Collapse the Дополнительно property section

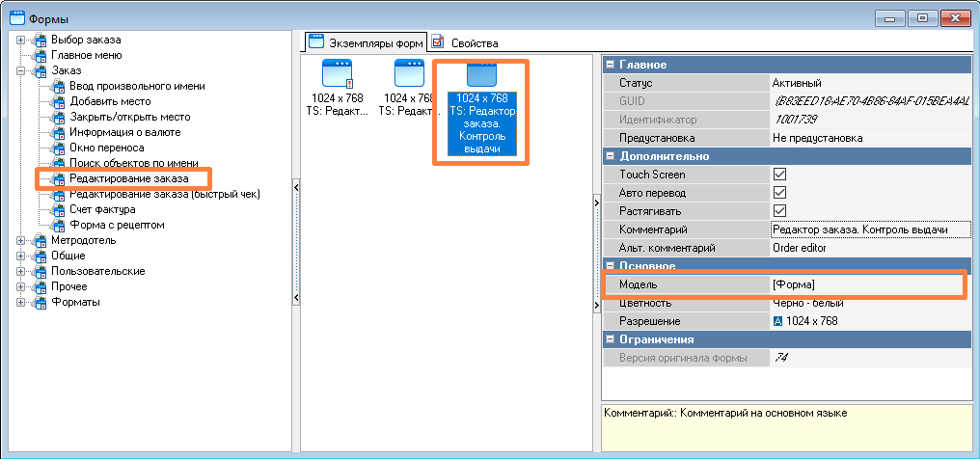[610, 156]
